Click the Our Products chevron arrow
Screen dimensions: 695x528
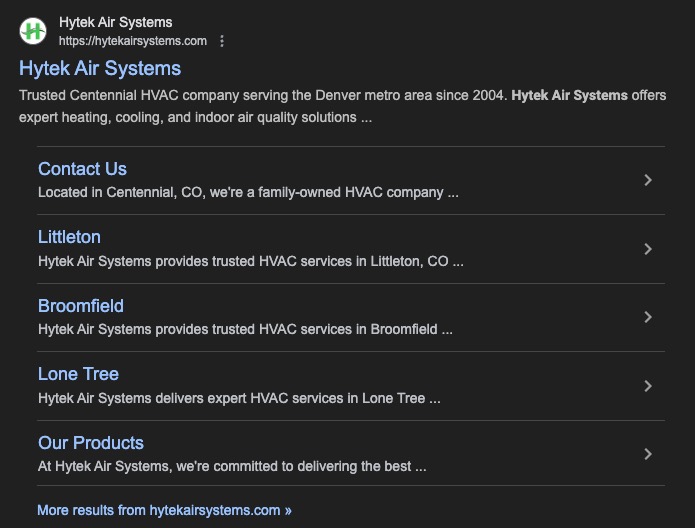coord(648,454)
